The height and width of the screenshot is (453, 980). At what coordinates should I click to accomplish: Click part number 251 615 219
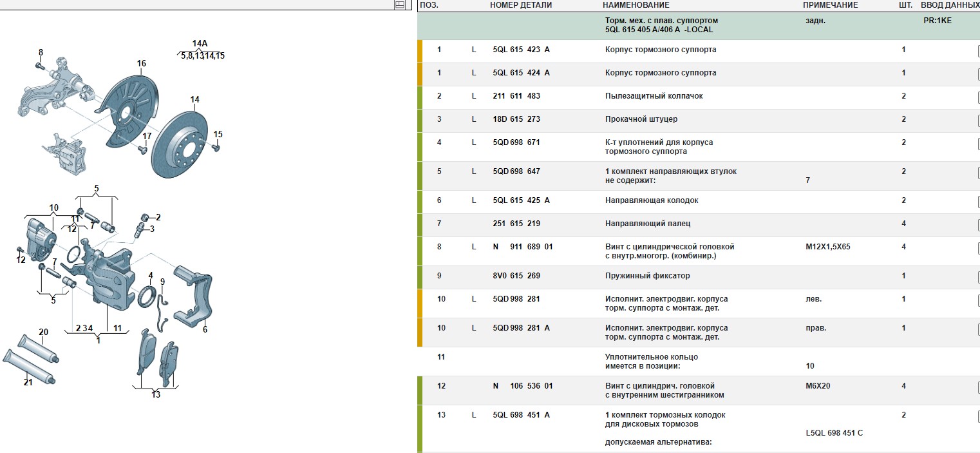point(516,224)
